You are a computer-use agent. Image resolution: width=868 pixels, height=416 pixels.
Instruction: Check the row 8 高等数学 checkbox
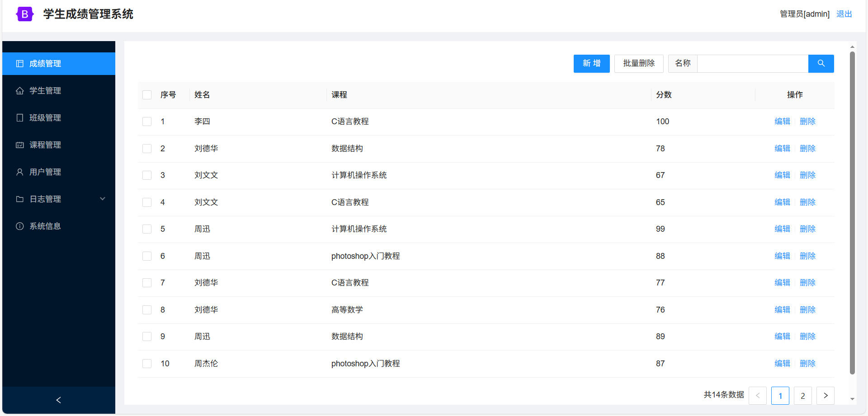point(147,310)
